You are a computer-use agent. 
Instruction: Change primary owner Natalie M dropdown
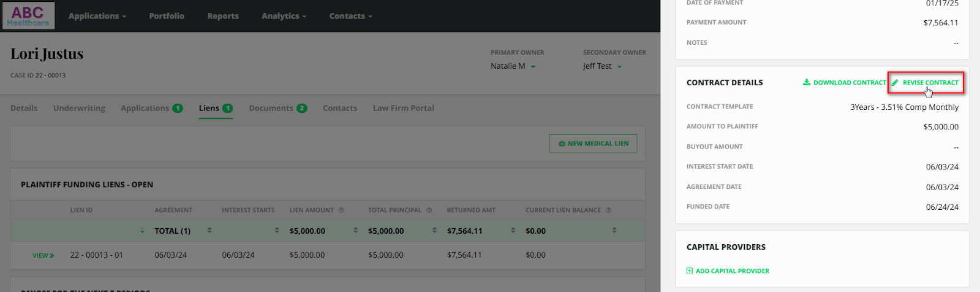pyautogui.click(x=513, y=66)
